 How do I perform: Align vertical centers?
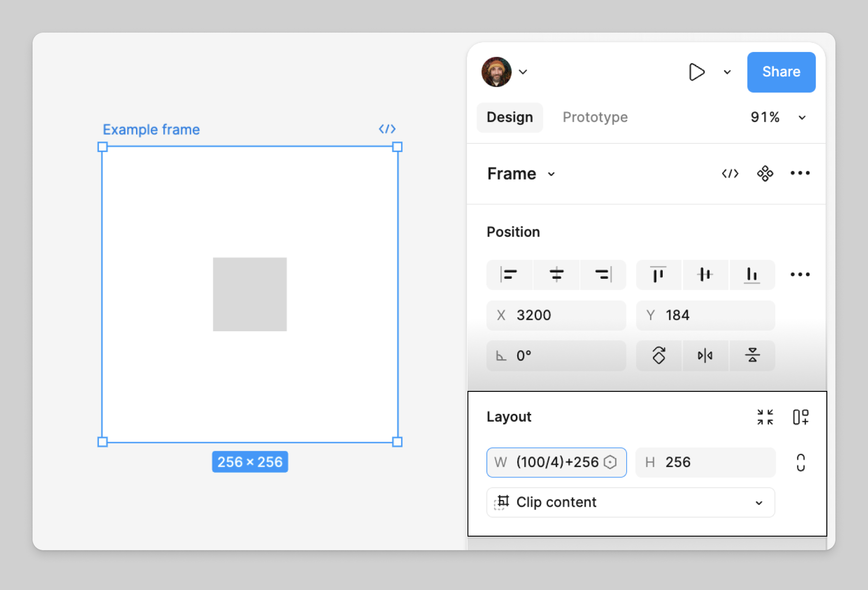pyautogui.click(x=705, y=275)
